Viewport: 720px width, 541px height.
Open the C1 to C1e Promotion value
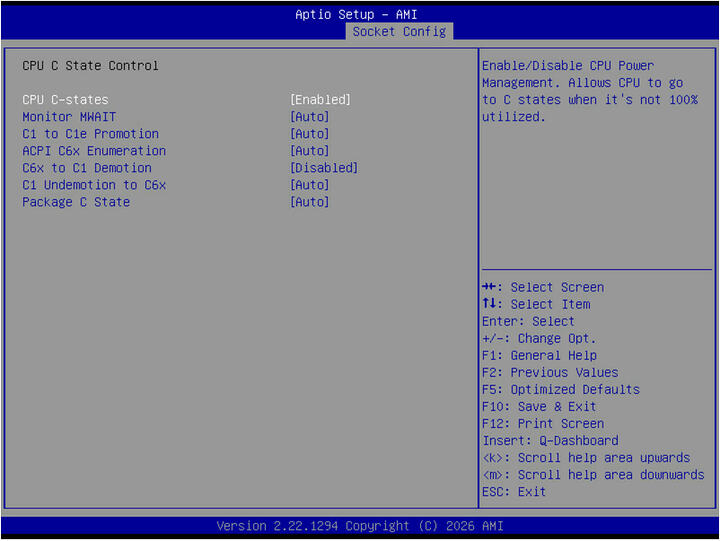[309, 134]
